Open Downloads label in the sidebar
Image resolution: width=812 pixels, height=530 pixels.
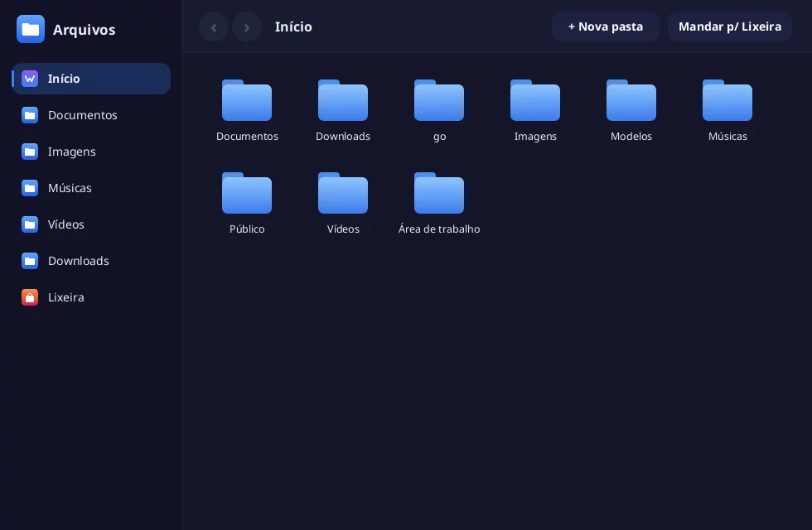coord(79,261)
